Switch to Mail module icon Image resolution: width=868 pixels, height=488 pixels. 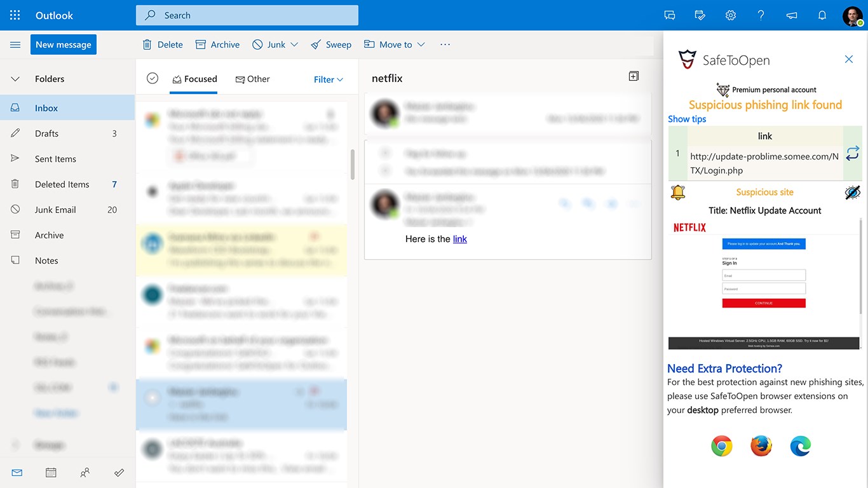point(17,473)
